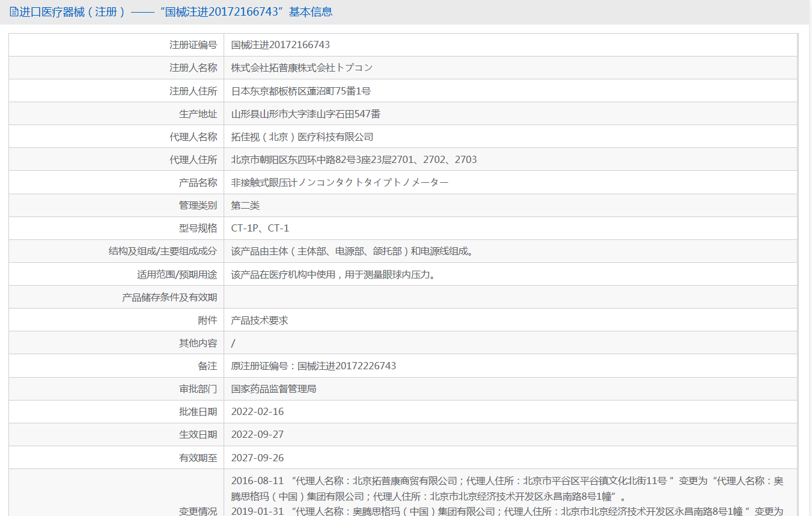The height and width of the screenshot is (516, 812).
Task: Click the label 生产地址
Action: click(198, 114)
